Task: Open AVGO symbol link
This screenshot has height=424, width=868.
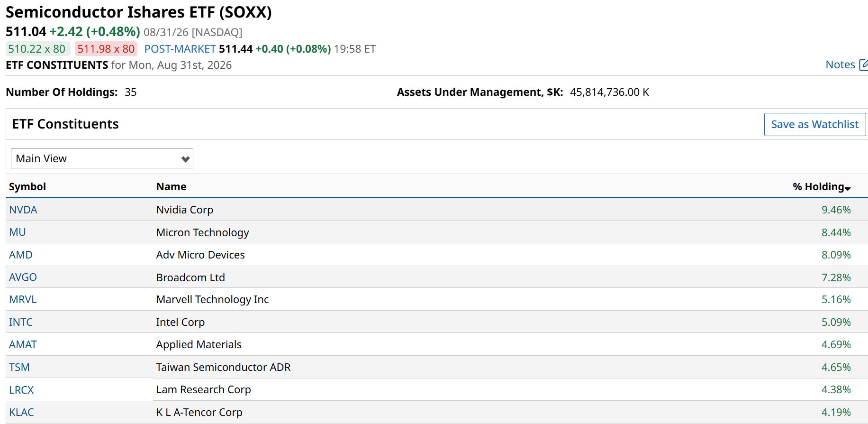Action: tap(23, 277)
